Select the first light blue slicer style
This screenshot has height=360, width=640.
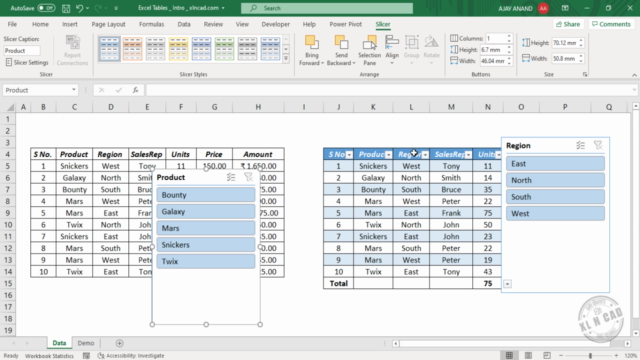click(x=109, y=49)
